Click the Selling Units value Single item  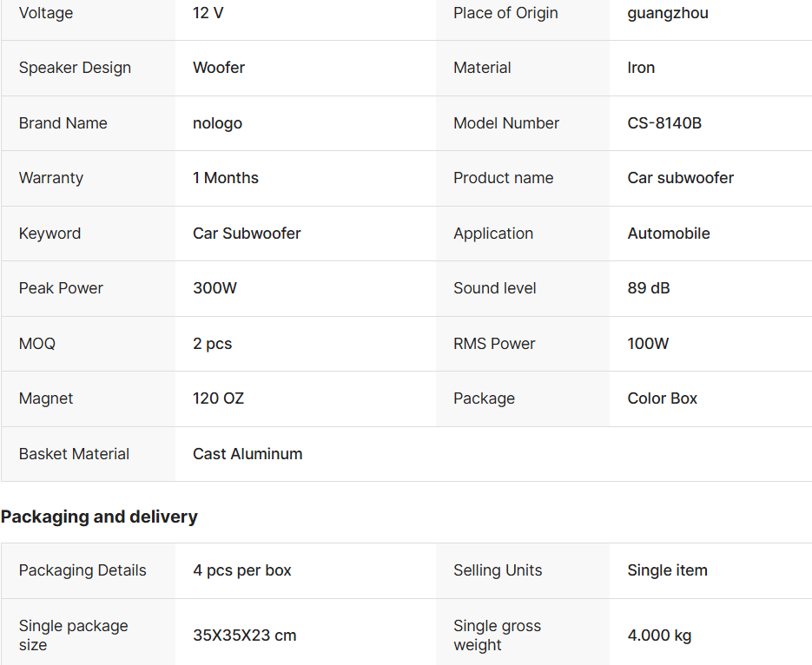coord(667,570)
